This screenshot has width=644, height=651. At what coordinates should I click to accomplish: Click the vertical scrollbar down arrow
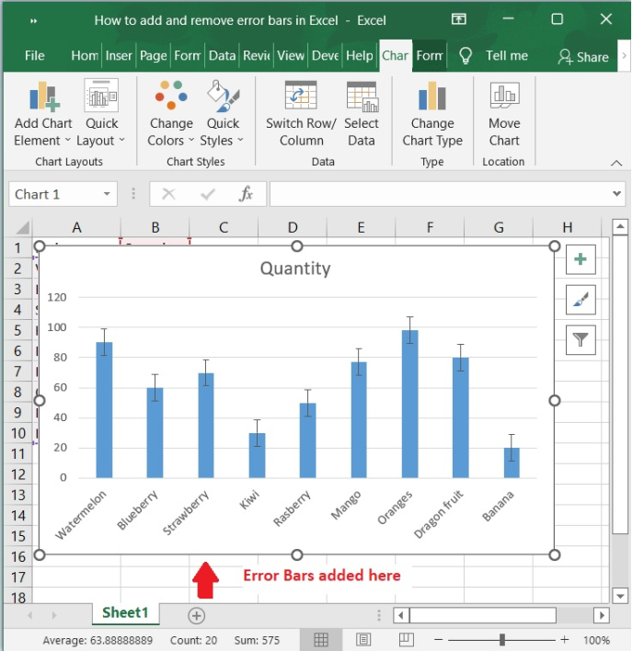coord(620,596)
